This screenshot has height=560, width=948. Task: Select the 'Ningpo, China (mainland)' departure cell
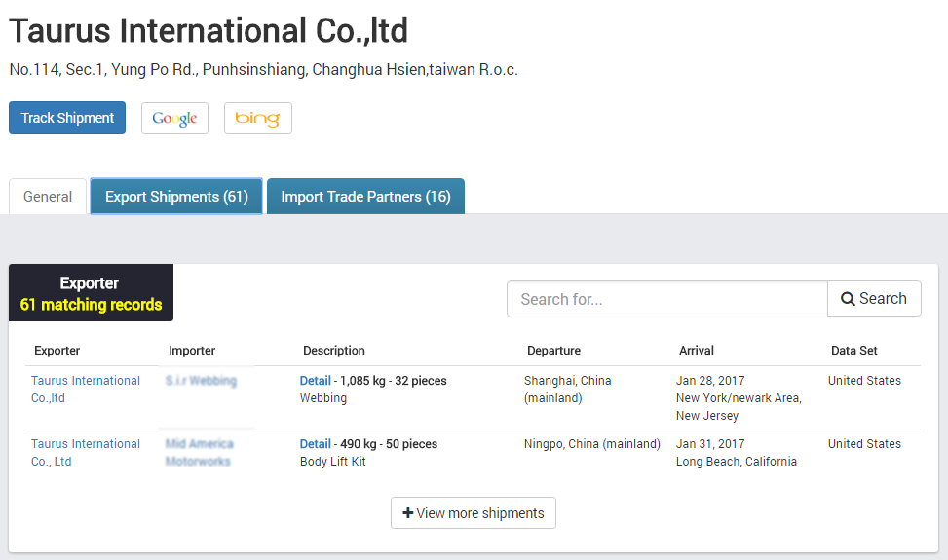coord(592,444)
